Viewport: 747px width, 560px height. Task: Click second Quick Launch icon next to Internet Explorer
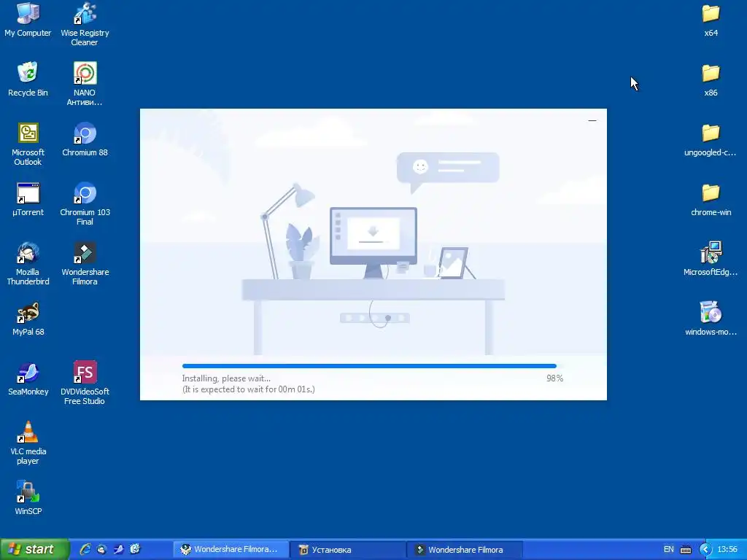pos(102,549)
